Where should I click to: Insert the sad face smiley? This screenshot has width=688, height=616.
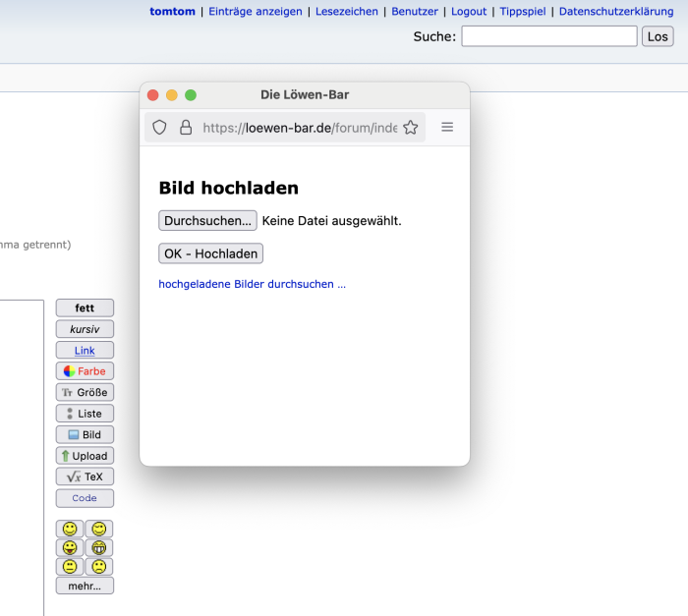tap(99, 567)
